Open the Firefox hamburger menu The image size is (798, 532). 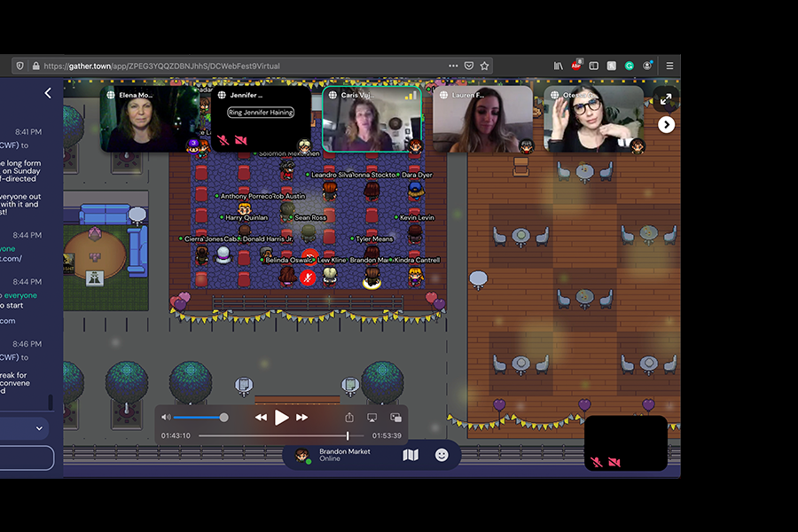click(x=669, y=66)
